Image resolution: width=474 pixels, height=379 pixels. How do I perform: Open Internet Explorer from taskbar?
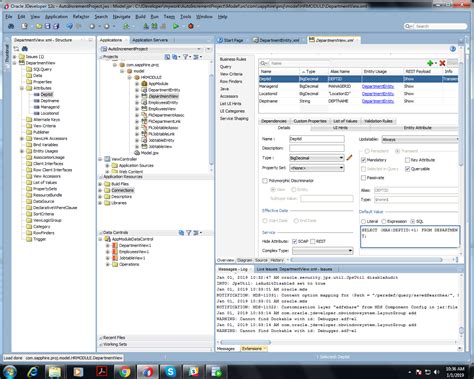coord(33,371)
